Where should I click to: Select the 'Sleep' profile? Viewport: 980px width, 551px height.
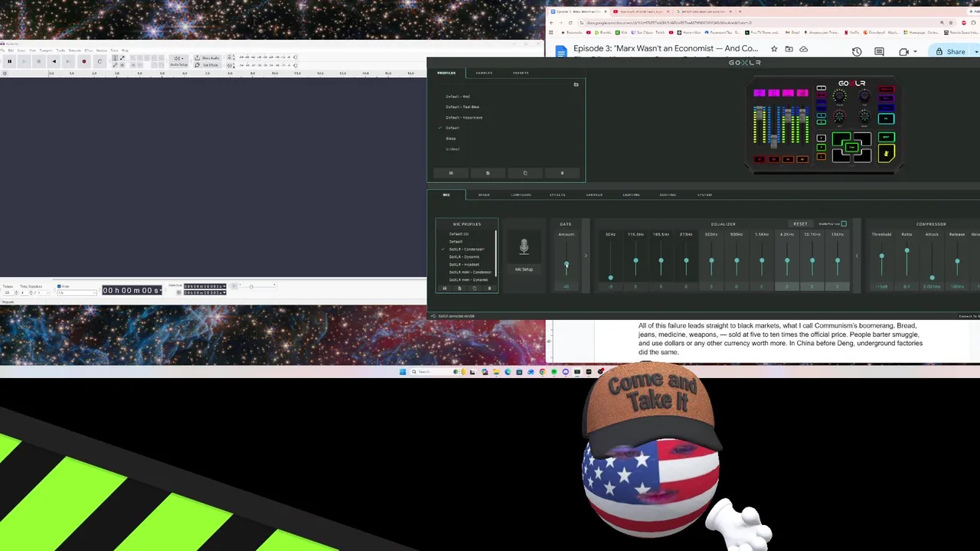coord(451,139)
